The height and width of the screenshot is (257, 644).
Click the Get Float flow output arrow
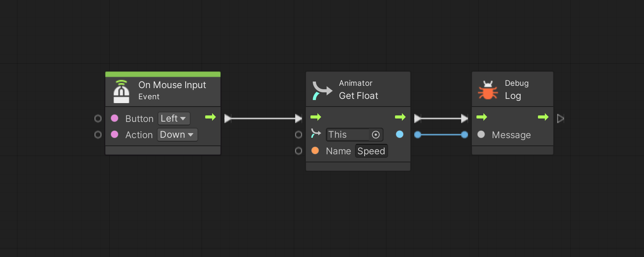point(400,117)
